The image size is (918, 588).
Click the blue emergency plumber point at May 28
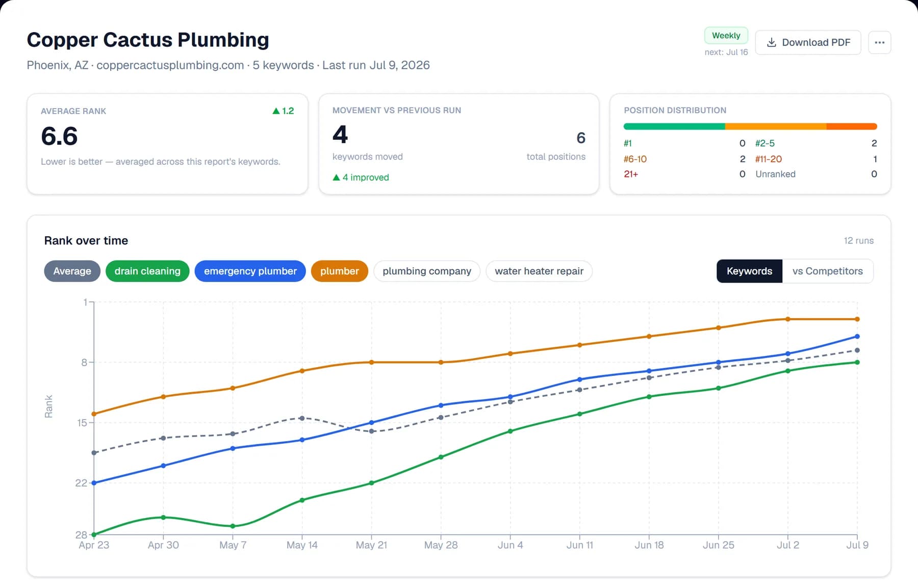pos(441,405)
